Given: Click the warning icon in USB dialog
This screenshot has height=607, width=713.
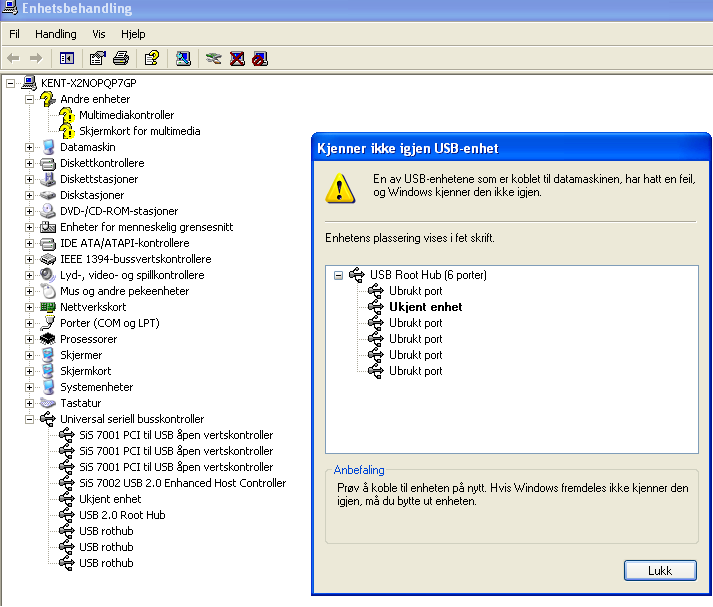Looking at the screenshot, I should point(340,188).
